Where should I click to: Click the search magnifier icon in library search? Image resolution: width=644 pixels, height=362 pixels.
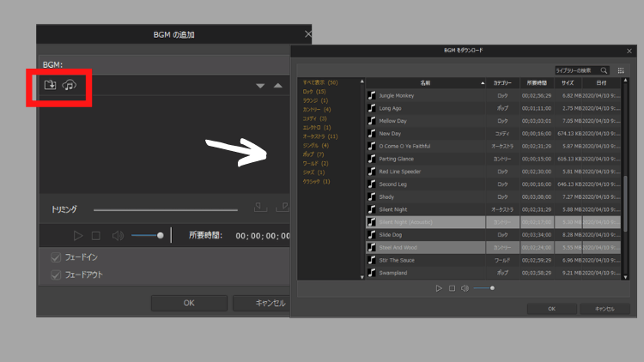pos(605,70)
